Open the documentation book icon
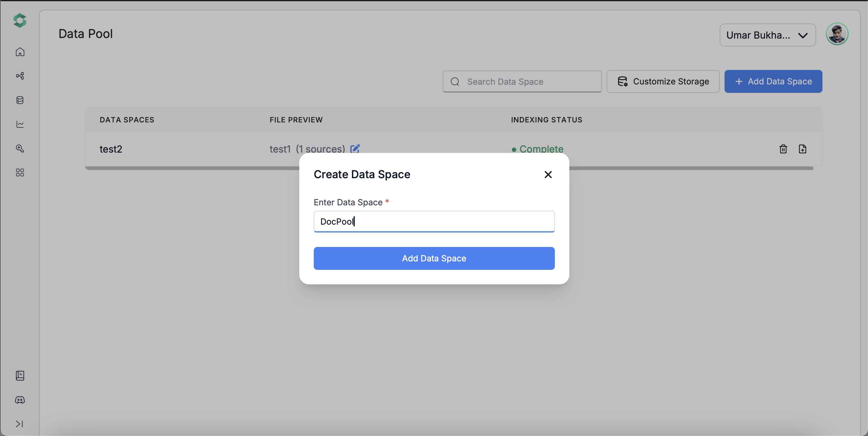Viewport: 868px width, 436px height. click(x=20, y=375)
